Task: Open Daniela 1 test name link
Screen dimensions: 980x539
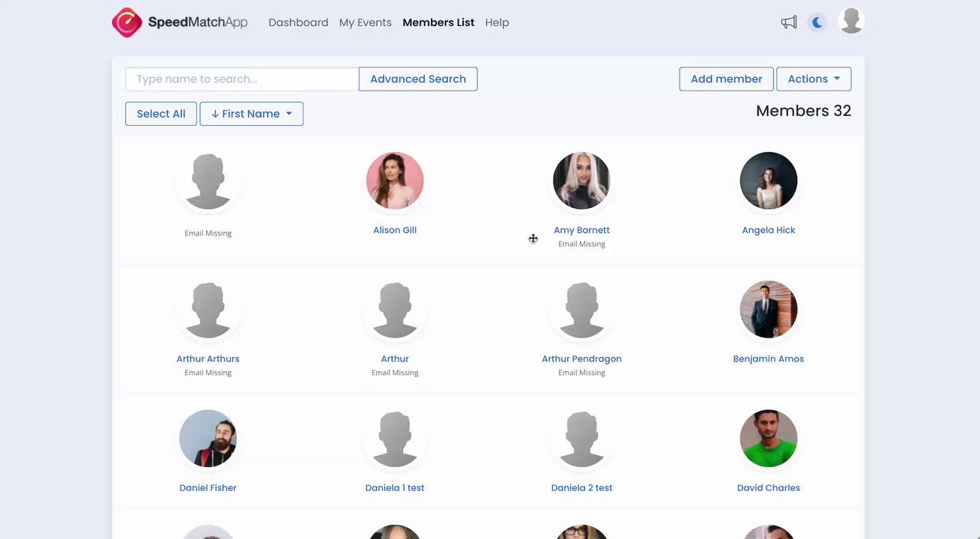Action: tap(395, 487)
